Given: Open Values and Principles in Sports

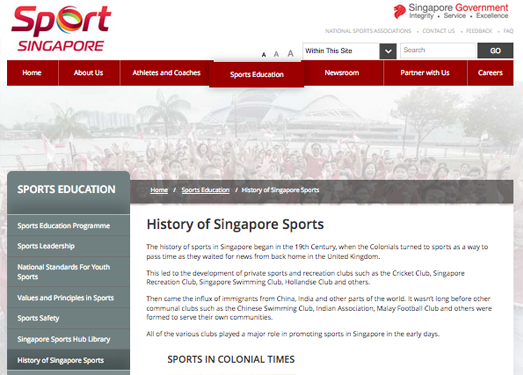Looking at the screenshot, I should coord(68,298).
